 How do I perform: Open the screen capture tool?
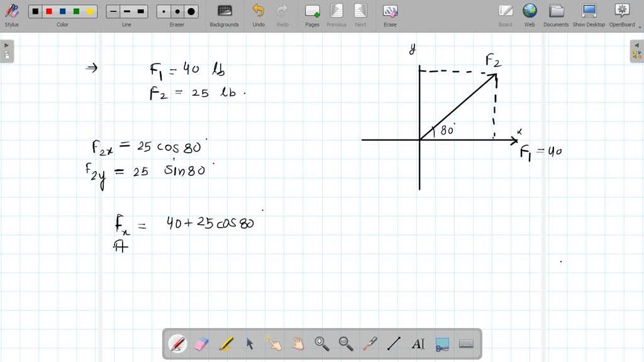(442, 343)
